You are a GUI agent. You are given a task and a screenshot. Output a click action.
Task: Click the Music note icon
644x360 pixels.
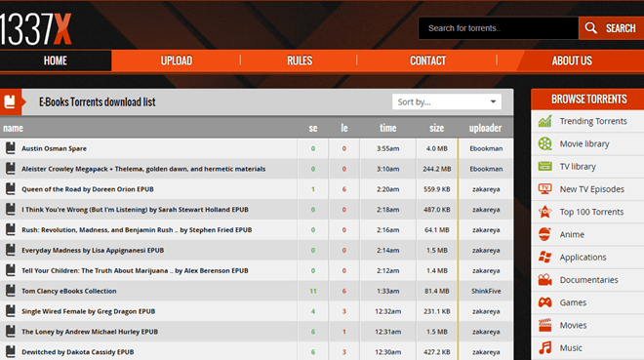coord(545,347)
